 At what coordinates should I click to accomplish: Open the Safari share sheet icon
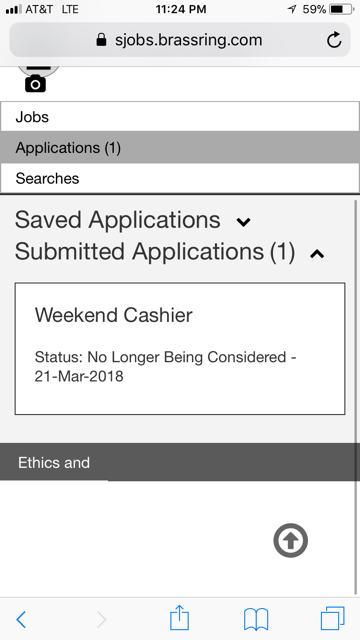179,618
